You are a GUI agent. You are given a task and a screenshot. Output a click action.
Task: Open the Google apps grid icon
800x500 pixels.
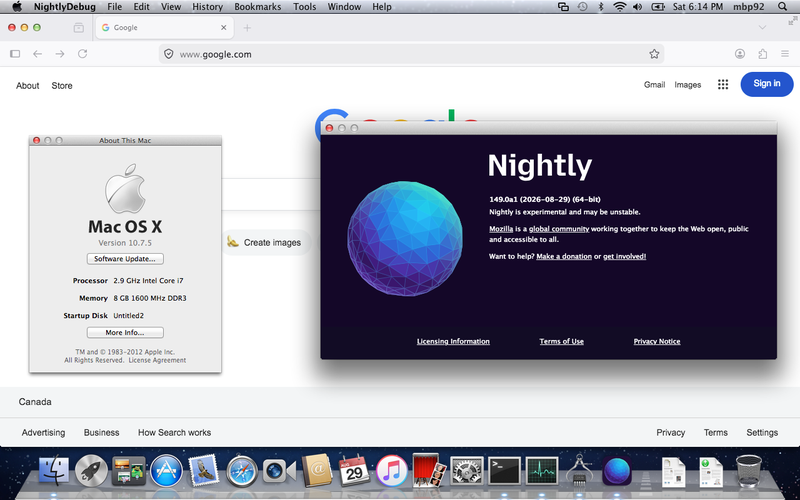coord(723,85)
